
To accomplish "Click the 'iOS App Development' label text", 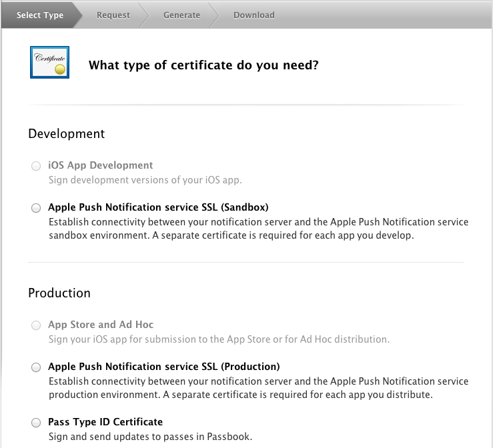I will click(x=101, y=165).
